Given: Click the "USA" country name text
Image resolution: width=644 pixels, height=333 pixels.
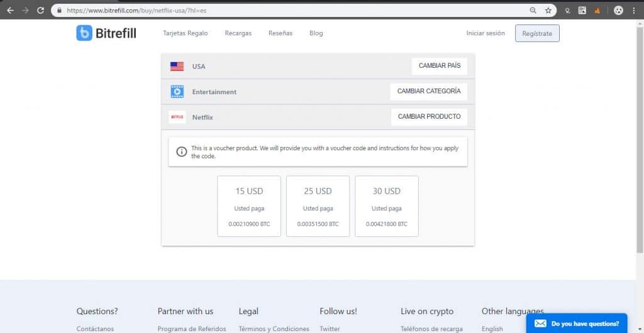Looking at the screenshot, I should pos(199,67).
